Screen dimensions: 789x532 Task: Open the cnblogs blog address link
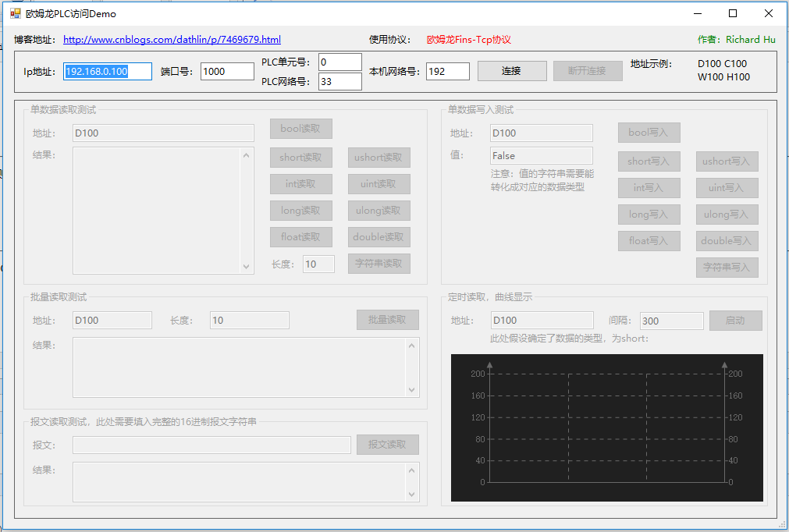pyautogui.click(x=172, y=40)
